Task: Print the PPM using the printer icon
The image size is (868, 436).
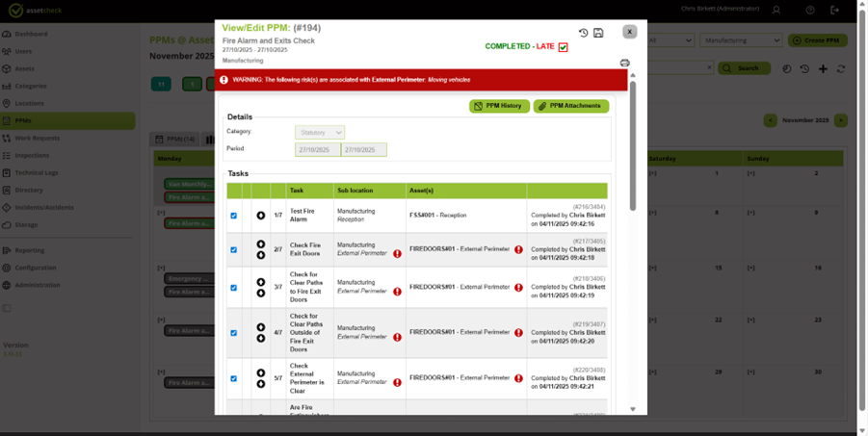Action: [x=624, y=64]
